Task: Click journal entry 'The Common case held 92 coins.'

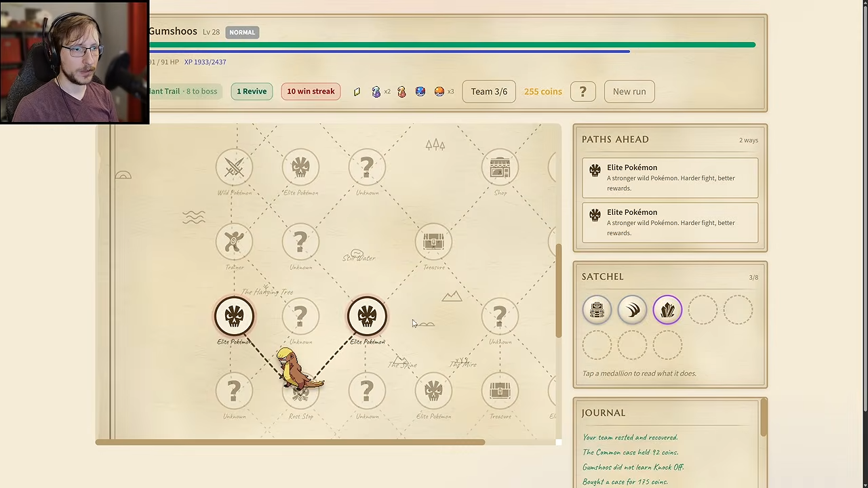Action: pyautogui.click(x=631, y=452)
